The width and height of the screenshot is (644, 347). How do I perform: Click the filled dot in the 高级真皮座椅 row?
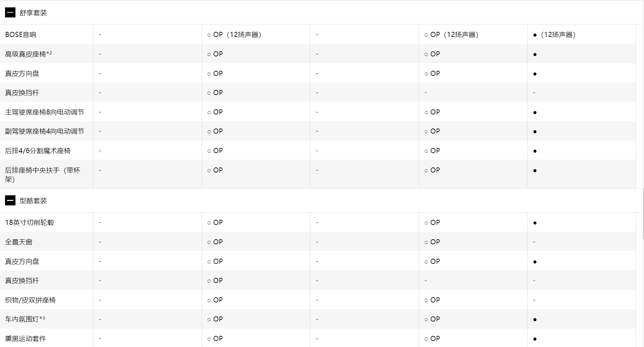(535, 54)
